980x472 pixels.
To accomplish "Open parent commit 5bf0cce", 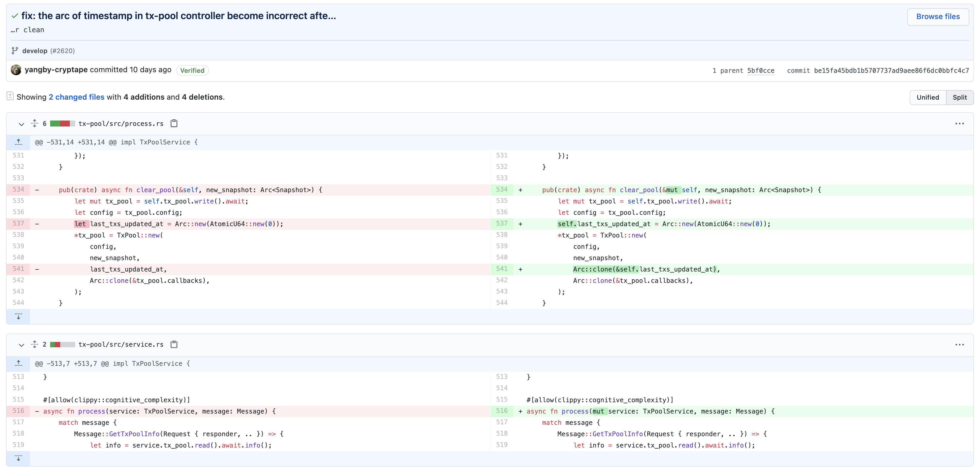I will [x=760, y=71].
